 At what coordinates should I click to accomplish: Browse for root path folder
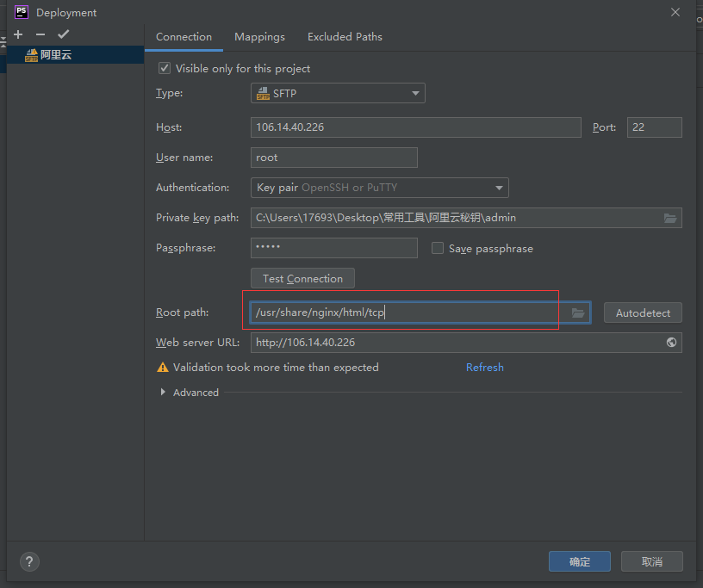point(578,313)
